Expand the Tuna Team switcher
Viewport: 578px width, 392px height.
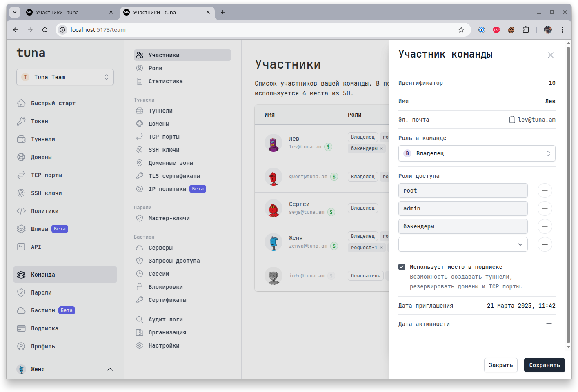click(65, 77)
